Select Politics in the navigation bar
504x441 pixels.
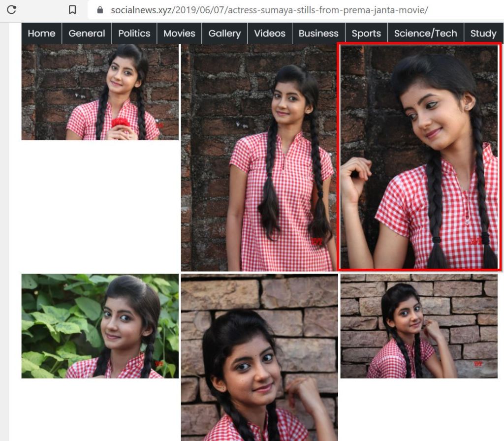(x=134, y=33)
